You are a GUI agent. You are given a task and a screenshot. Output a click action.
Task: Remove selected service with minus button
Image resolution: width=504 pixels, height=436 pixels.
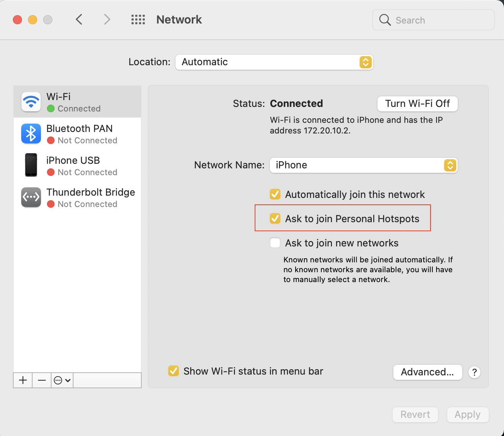(x=42, y=380)
